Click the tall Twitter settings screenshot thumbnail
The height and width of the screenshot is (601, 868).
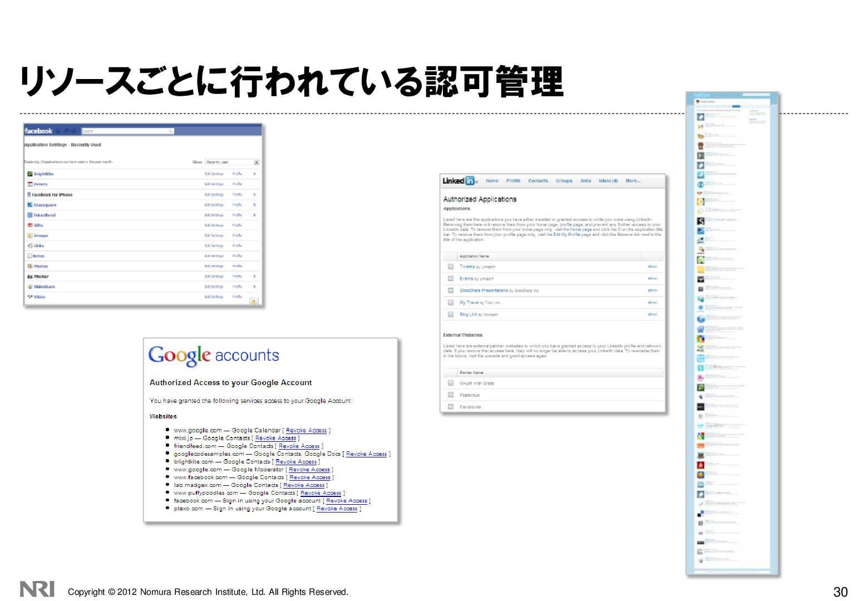point(732,333)
